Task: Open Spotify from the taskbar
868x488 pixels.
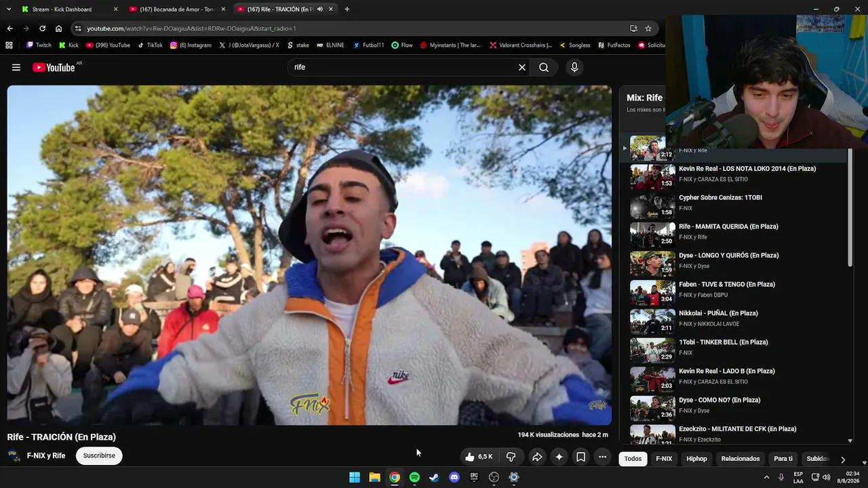Action: pos(414,477)
